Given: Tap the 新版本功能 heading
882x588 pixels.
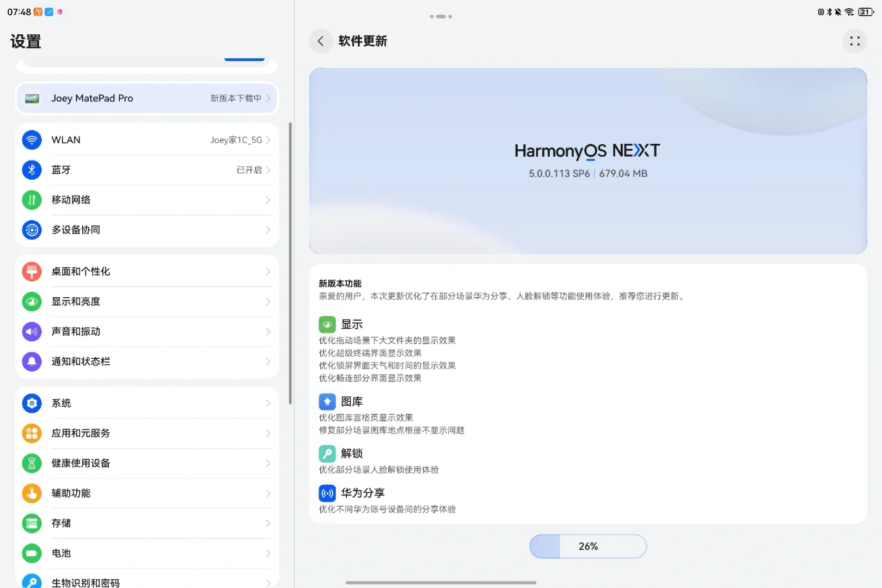Looking at the screenshot, I should (x=340, y=283).
